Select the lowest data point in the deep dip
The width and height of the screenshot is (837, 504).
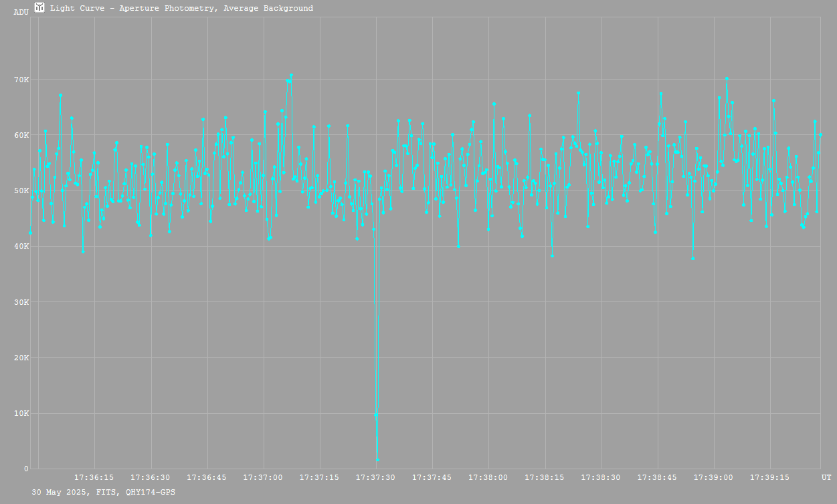[377, 460]
